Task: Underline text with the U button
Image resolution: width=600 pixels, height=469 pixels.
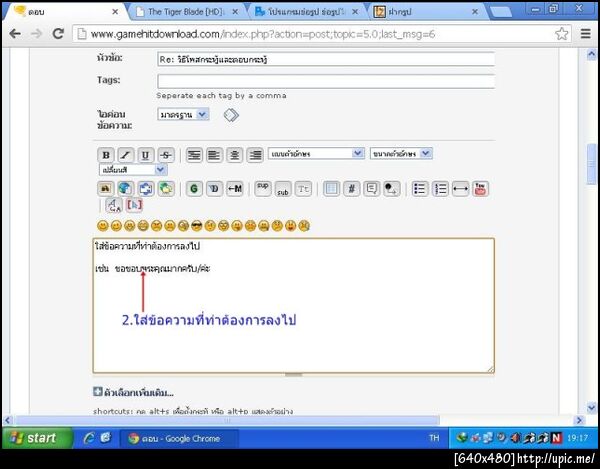Action: [x=146, y=155]
